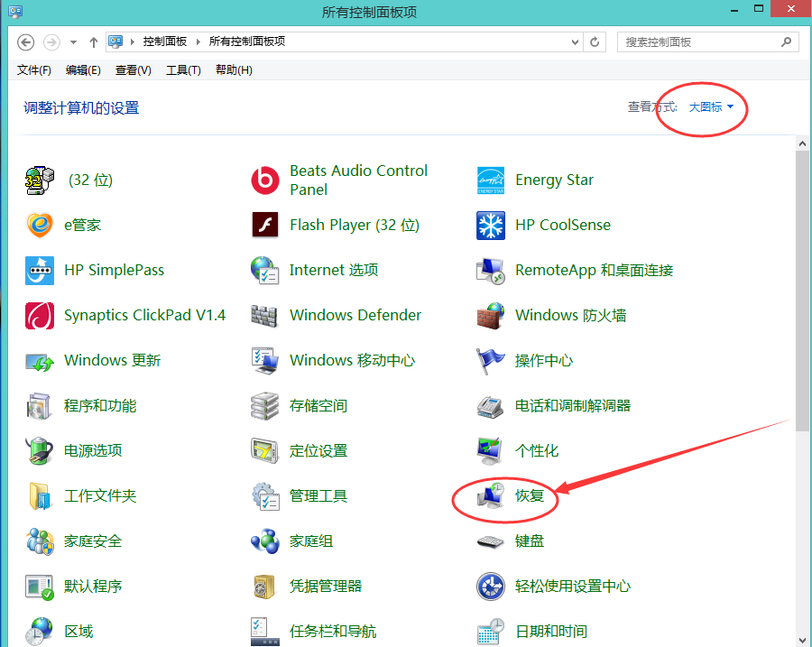Open the 工具(T) menu

(183, 69)
